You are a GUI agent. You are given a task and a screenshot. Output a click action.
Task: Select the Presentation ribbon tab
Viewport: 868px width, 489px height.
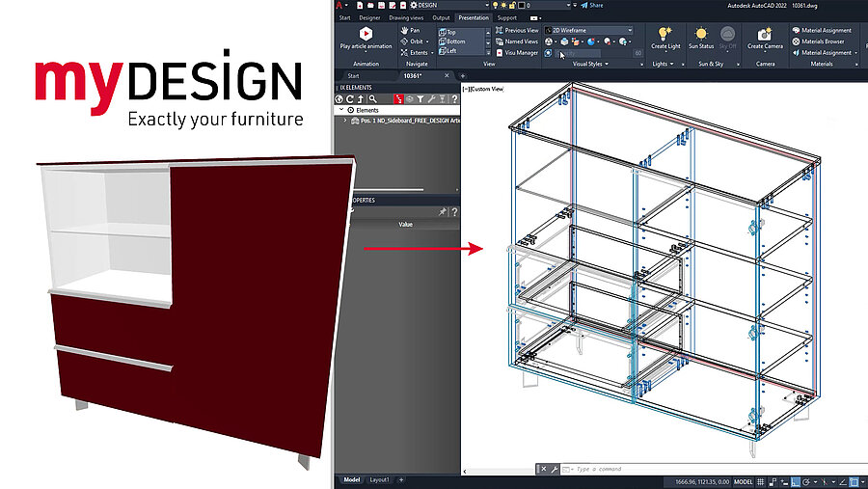point(474,17)
